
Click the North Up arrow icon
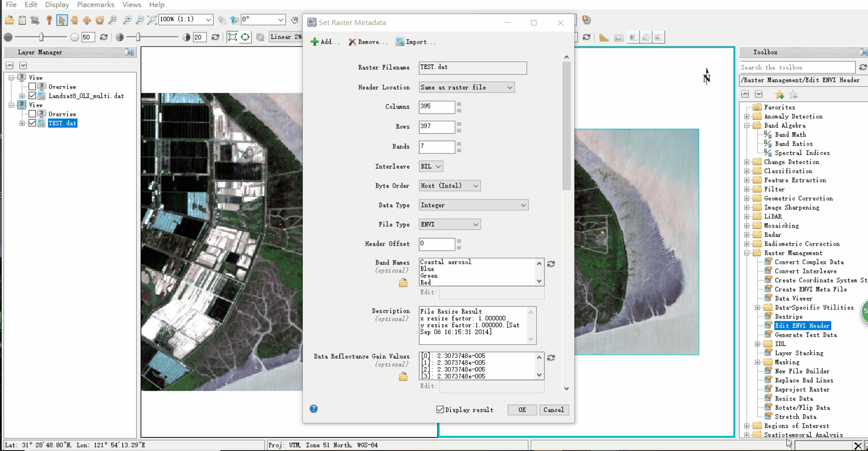(235, 20)
